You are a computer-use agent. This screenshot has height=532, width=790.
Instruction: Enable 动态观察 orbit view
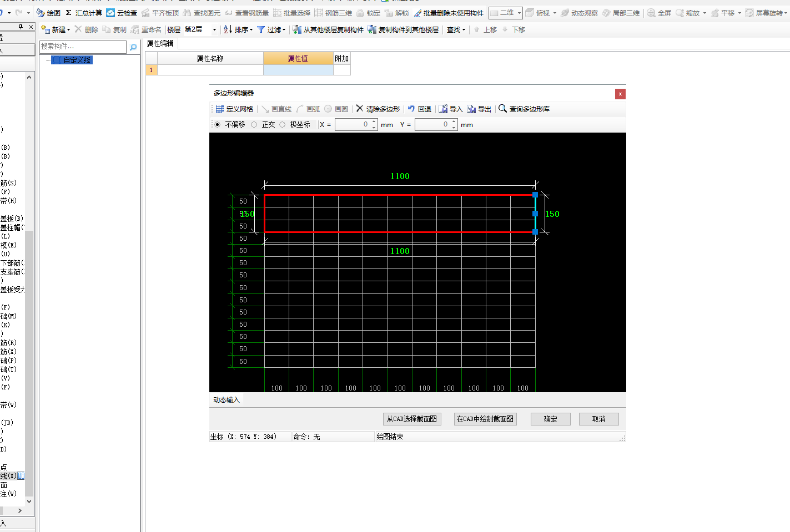(580, 13)
